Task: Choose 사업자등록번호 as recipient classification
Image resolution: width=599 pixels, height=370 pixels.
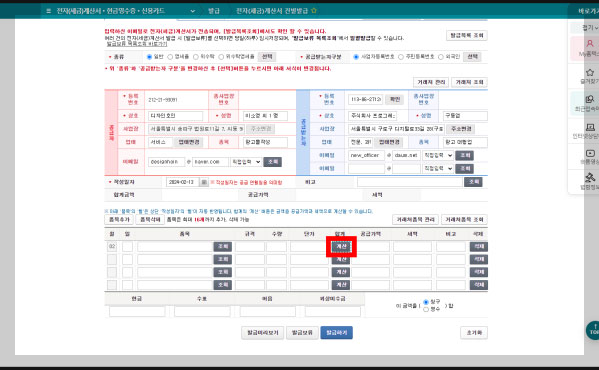Action: [356, 57]
